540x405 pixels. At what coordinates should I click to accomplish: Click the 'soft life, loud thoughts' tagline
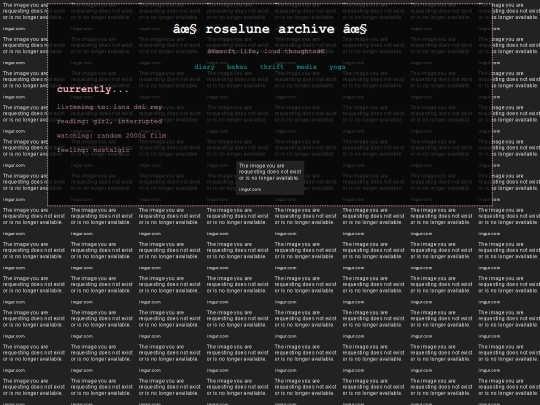click(x=266, y=51)
